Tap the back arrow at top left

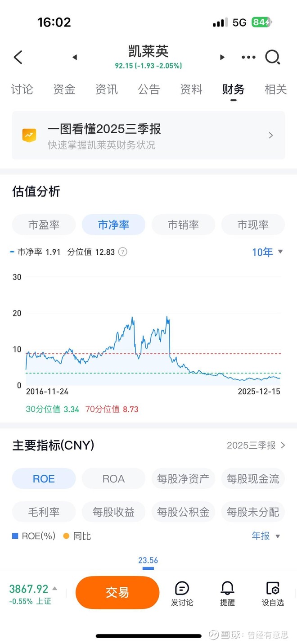pyautogui.click(x=17, y=57)
